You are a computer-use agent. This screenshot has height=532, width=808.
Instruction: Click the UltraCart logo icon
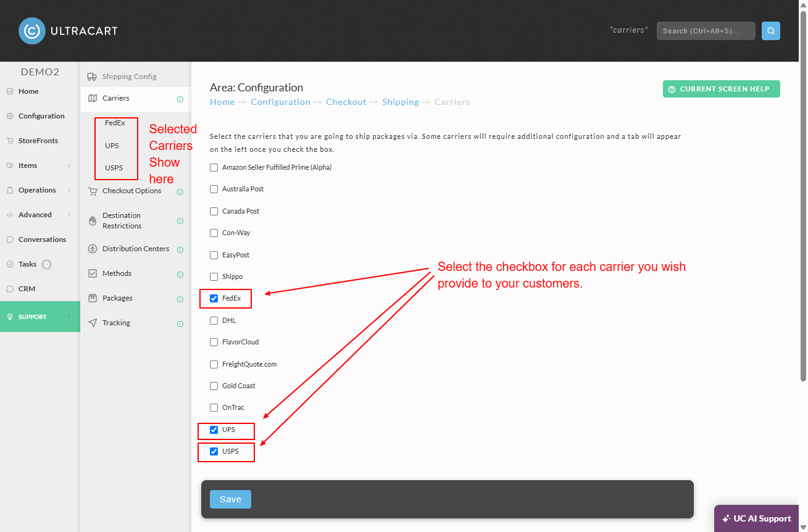32,31
